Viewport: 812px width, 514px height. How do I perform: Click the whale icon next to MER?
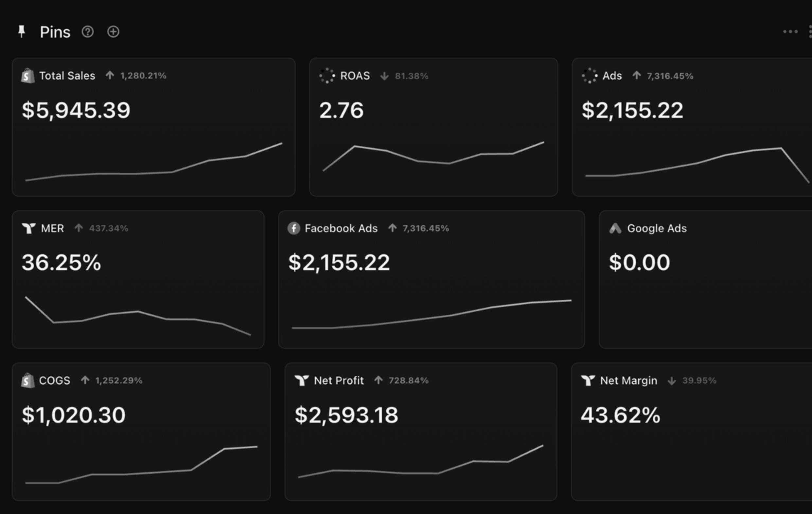click(x=29, y=228)
